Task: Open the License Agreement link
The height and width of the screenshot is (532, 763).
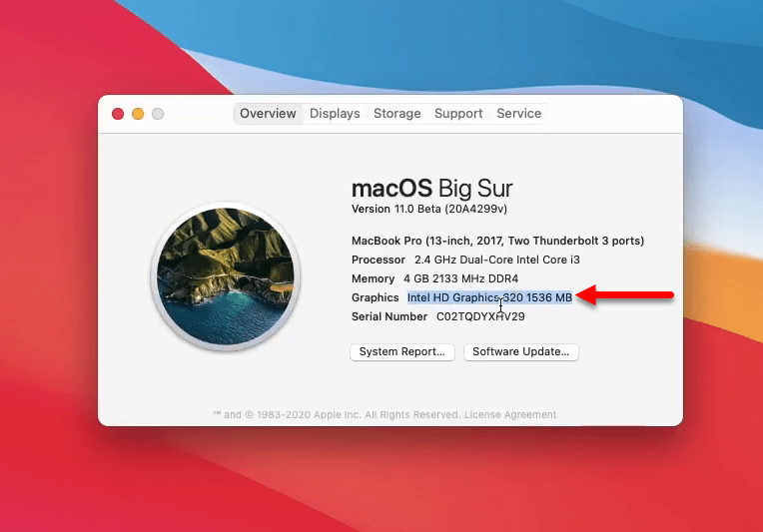Action: pos(510,415)
